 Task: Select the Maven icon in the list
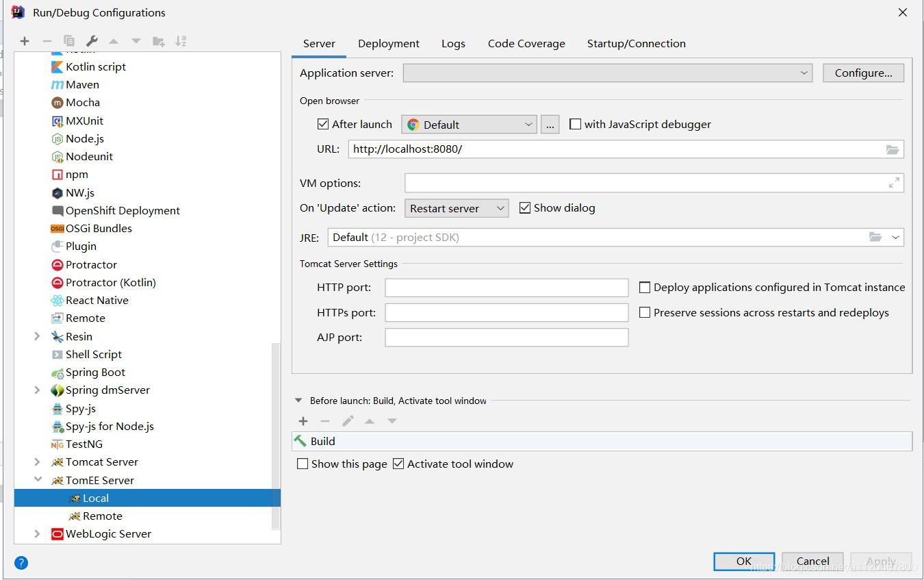click(57, 85)
